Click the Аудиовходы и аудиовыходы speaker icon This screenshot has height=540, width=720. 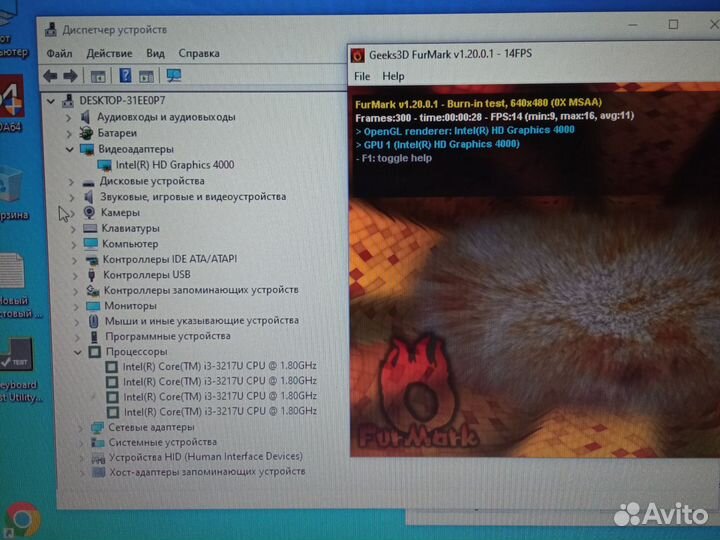[x=86, y=117]
